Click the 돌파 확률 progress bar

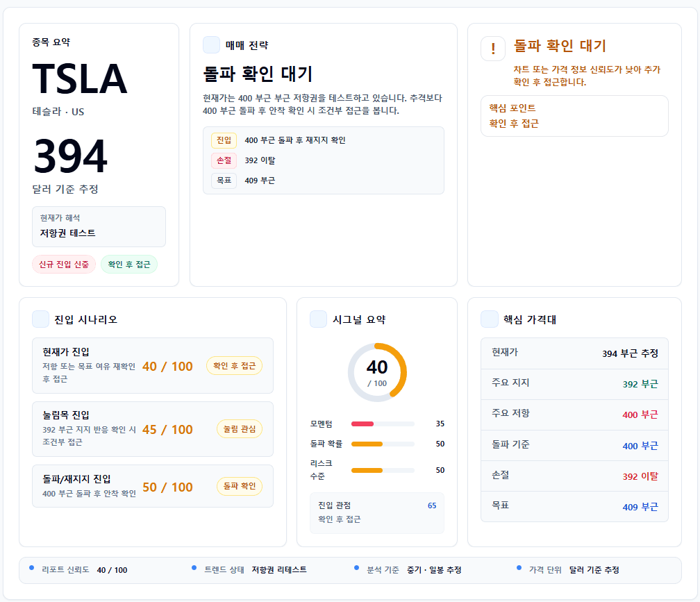[383, 444]
